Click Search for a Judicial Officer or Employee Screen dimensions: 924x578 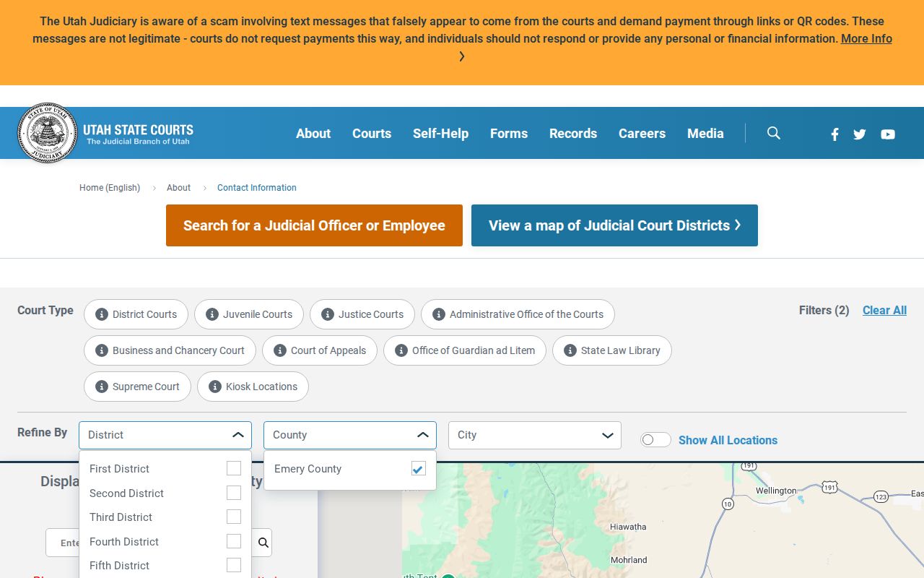[x=314, y=225]
